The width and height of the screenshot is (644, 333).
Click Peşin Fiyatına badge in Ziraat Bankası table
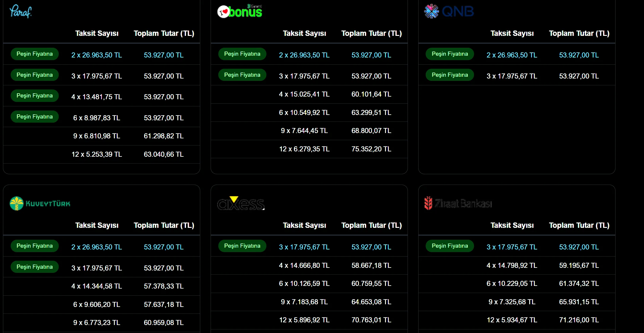[x=450, y=246]
